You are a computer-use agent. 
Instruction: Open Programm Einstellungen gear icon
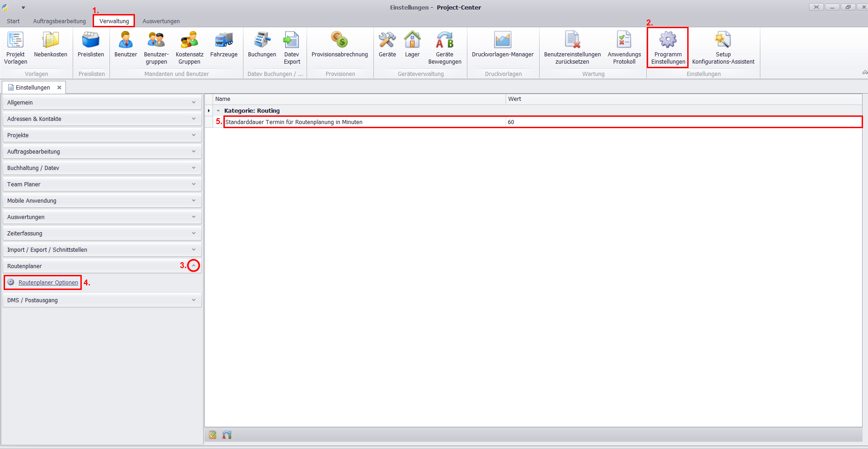668,40
